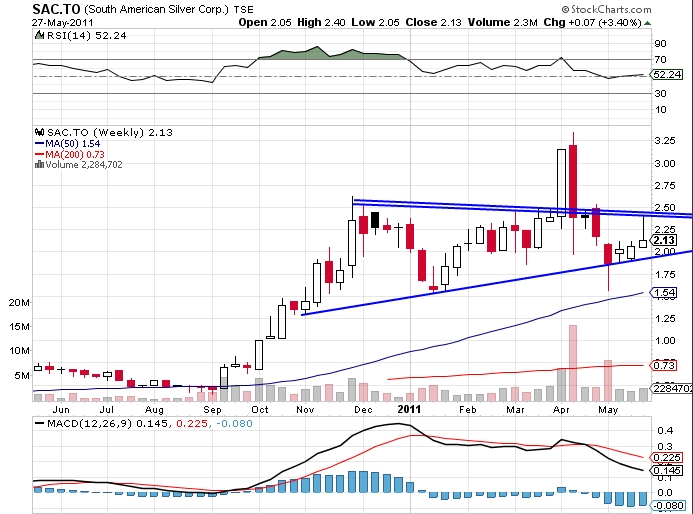Click the Jun month label
This screenshot has width=693, height=514.
(x=61, y=410)
